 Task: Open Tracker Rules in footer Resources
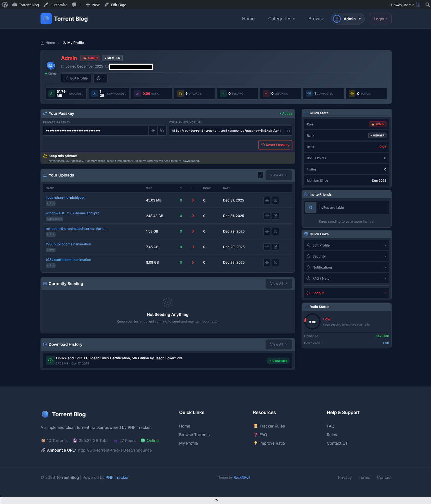pyautogui.click(x=272, y=426)
